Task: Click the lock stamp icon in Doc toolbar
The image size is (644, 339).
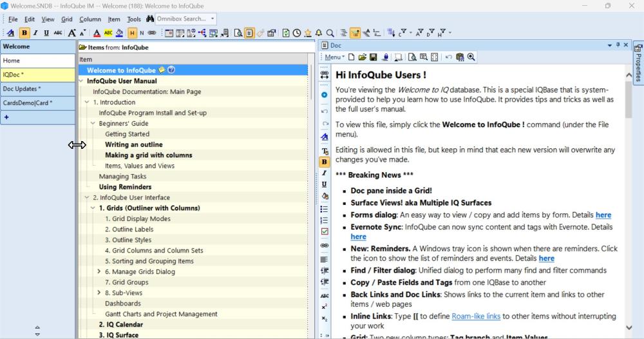Action: coord(385,57)
